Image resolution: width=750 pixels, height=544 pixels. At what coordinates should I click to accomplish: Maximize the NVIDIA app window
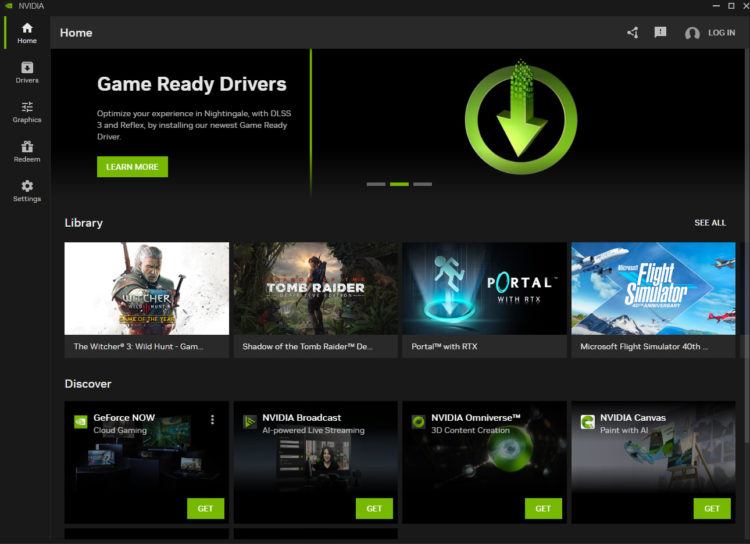(x=731, y=6)
